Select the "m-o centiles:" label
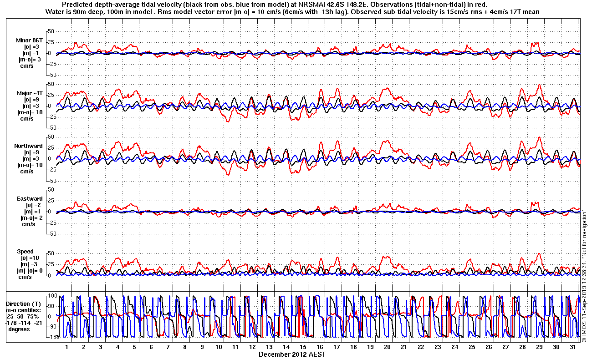 (x=23, y=310)
